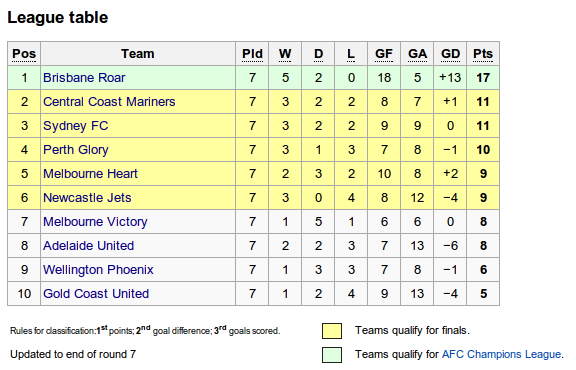Open the Newcastle Jets link
This screenshot has height=370, width=576.
[87, 198]
